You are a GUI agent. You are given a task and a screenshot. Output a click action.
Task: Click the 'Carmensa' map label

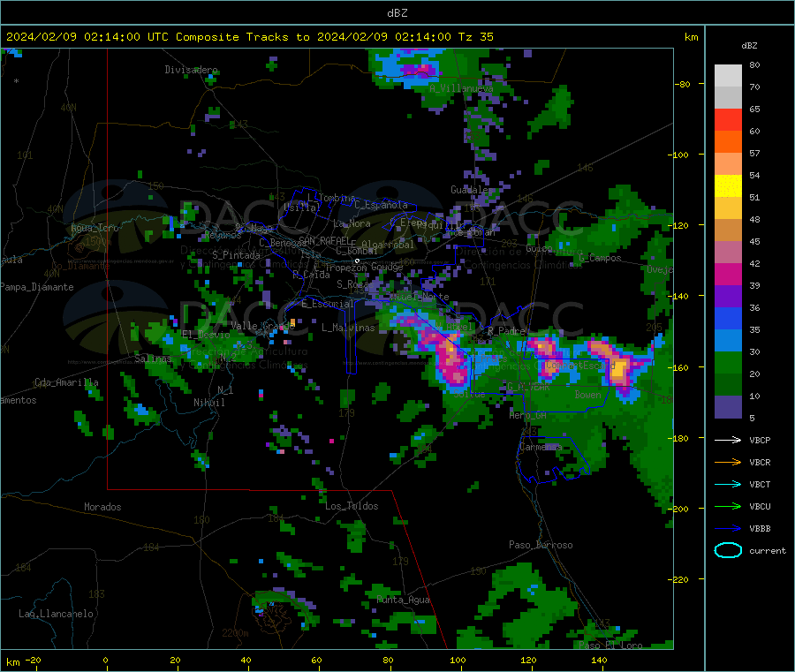[541, 447]
